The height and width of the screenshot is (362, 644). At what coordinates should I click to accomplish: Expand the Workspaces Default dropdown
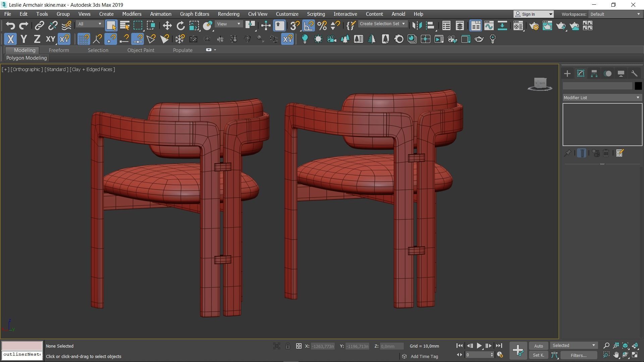(x=615, y=14)
